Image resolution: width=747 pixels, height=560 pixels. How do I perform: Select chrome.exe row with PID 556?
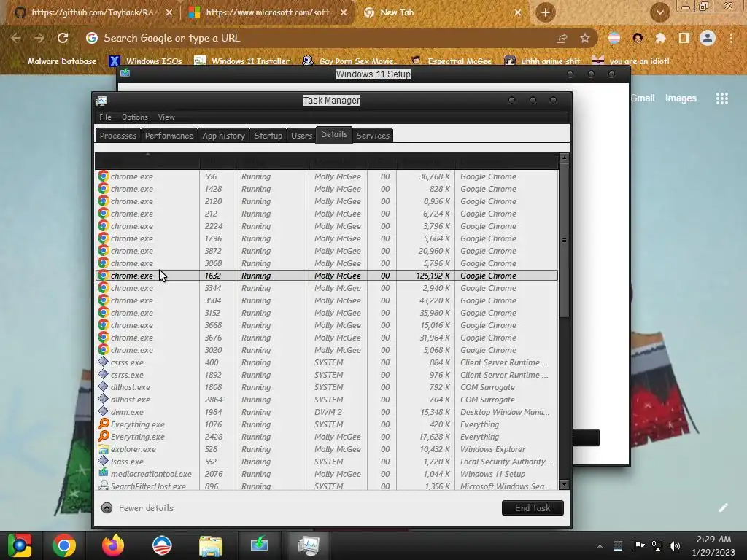pyautogui.click(x=327, y=176)
